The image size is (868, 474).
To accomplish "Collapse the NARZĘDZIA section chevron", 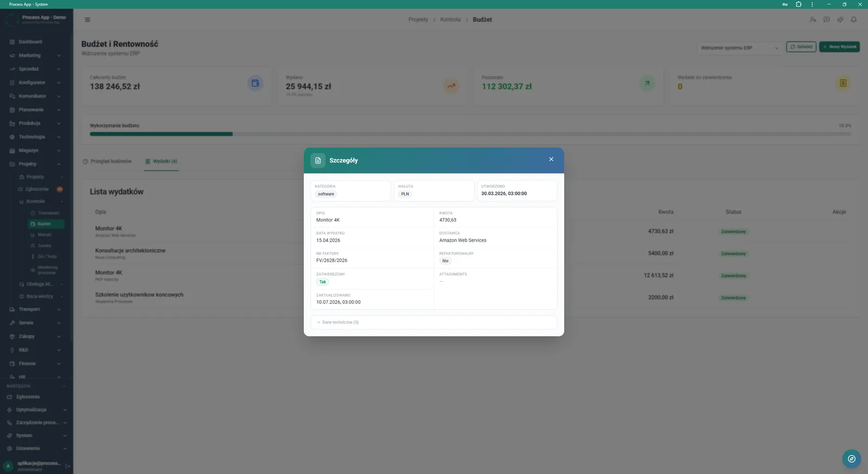I will click(64, 386).
